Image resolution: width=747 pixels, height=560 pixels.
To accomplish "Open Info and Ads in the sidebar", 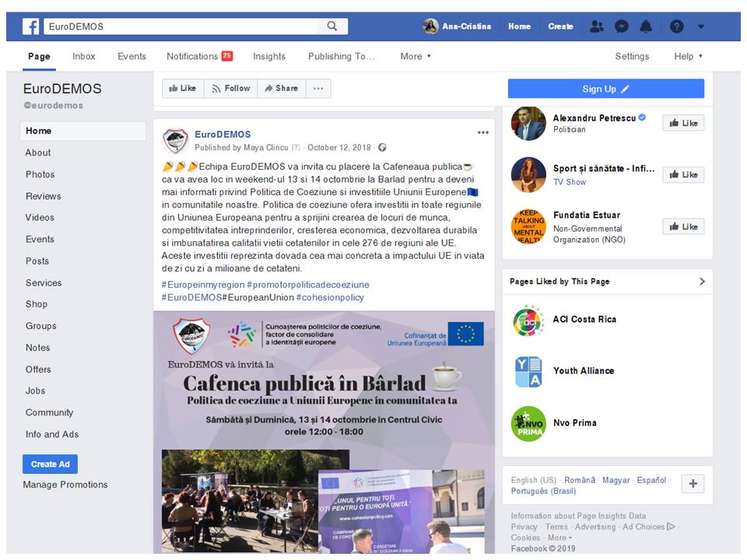I will click(52, 434).
